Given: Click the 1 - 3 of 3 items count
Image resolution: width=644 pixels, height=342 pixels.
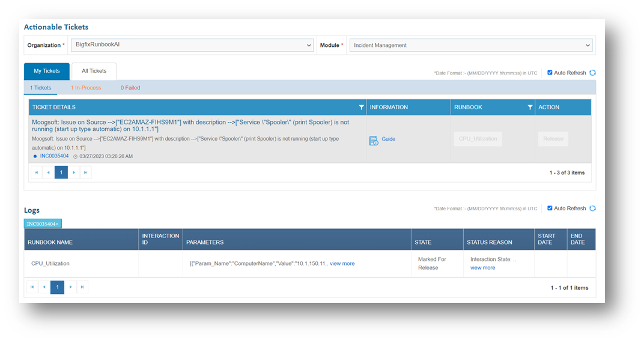Looking at the screenshot, I should 567,173.
